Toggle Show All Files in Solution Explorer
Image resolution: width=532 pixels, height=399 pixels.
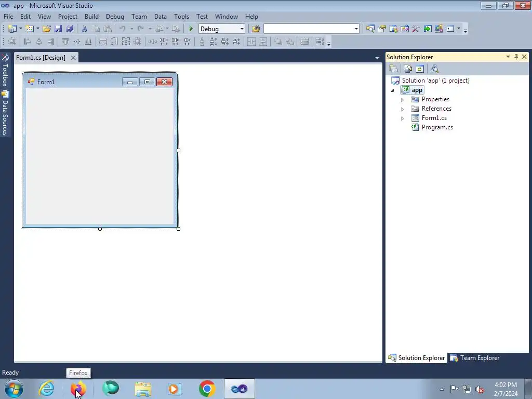click(x=408, y=69)
